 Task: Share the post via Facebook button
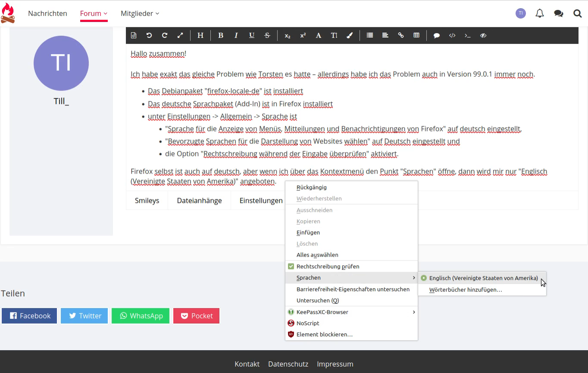click(x=29, y=316)
